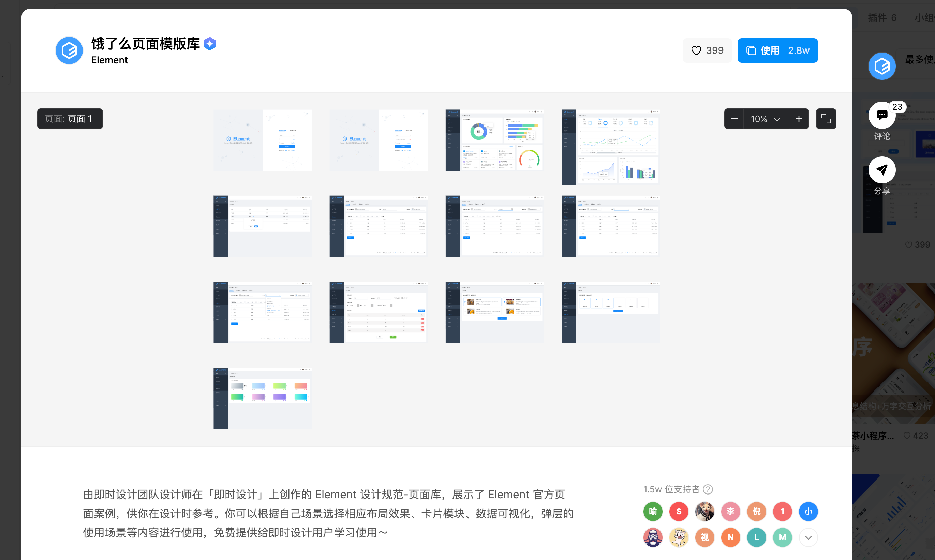The width and height of the screenshot is (935, 560).
Task: Click the green M supporter avatar
Action: [782, 537]
